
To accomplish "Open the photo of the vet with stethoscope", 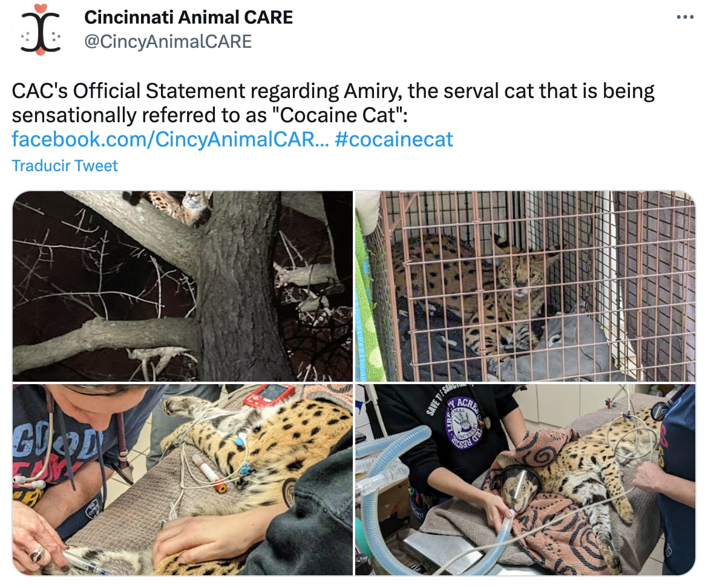I will [182, 479].
